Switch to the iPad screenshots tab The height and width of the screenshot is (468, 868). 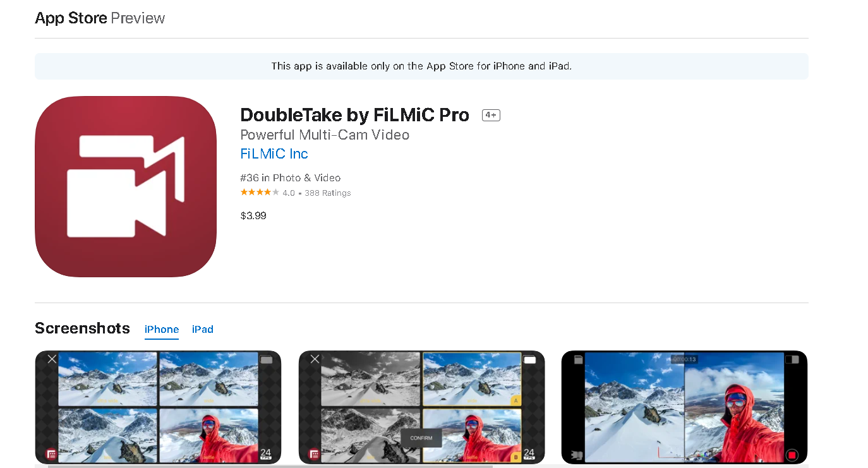click(x=203, y=329)
